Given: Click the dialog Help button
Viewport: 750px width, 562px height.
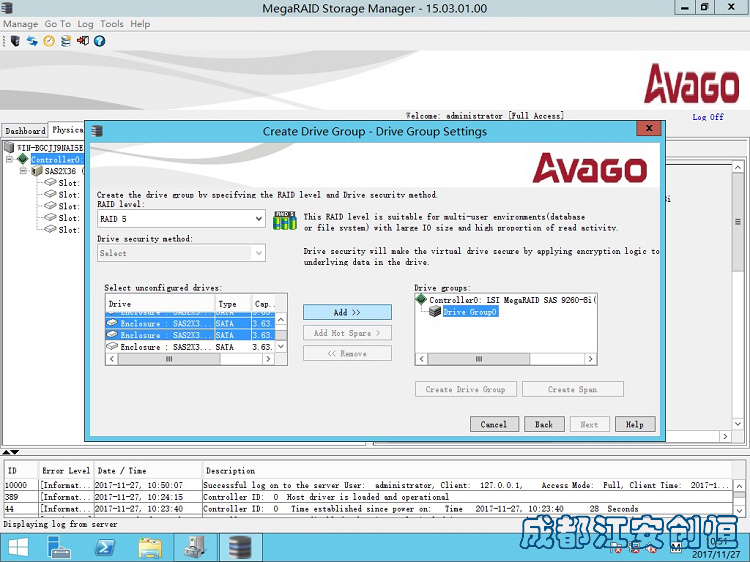Looking at the screenshot, I should pos(635,424).
